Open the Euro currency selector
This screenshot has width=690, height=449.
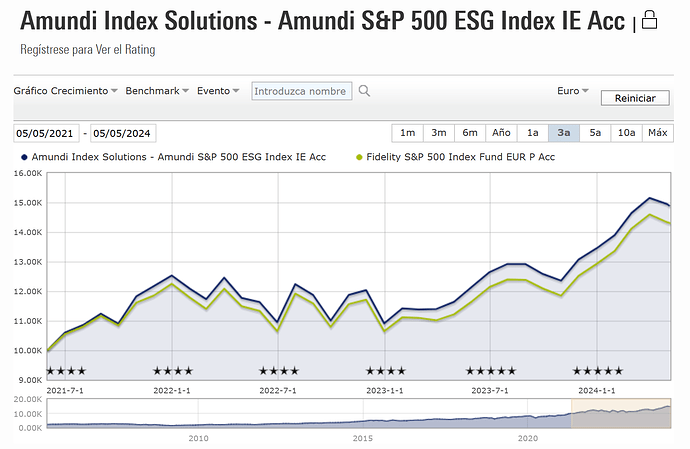(x=573, y=91)
